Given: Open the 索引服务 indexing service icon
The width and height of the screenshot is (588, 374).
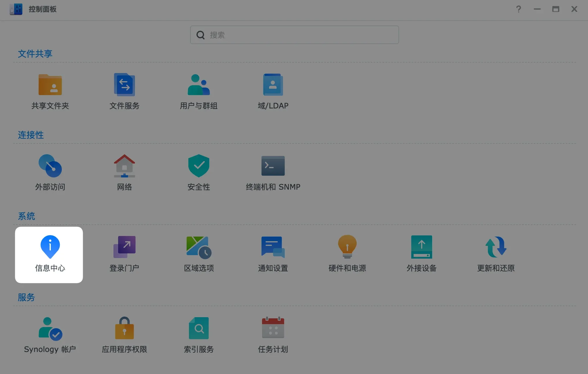Looking at the screenshot, I should tap(199, 328).
